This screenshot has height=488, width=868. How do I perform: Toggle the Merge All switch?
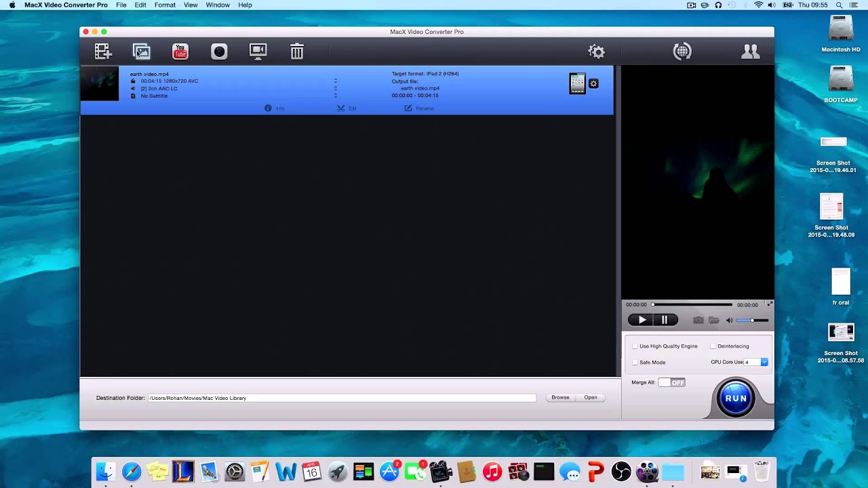(x=672, y=382)
